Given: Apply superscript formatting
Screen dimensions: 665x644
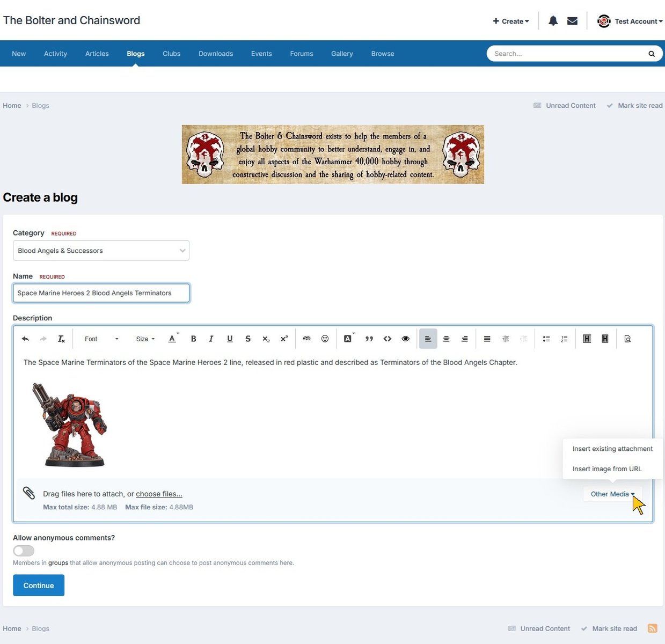Looking at the screenshot, I should click(x=284, y=339).
